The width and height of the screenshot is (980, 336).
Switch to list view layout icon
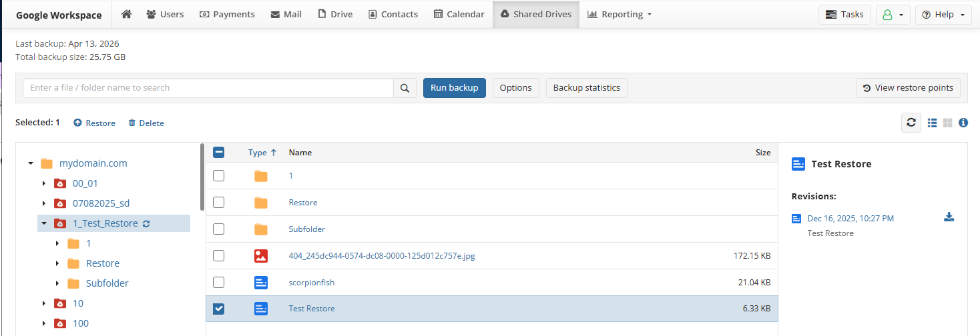pos(933,123)
